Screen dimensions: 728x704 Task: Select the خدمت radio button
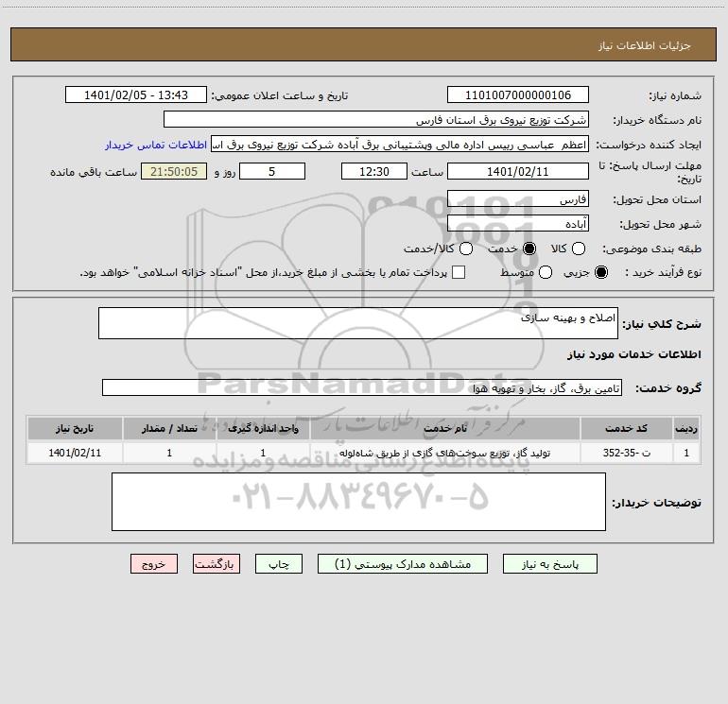click(x=529, y=249)
